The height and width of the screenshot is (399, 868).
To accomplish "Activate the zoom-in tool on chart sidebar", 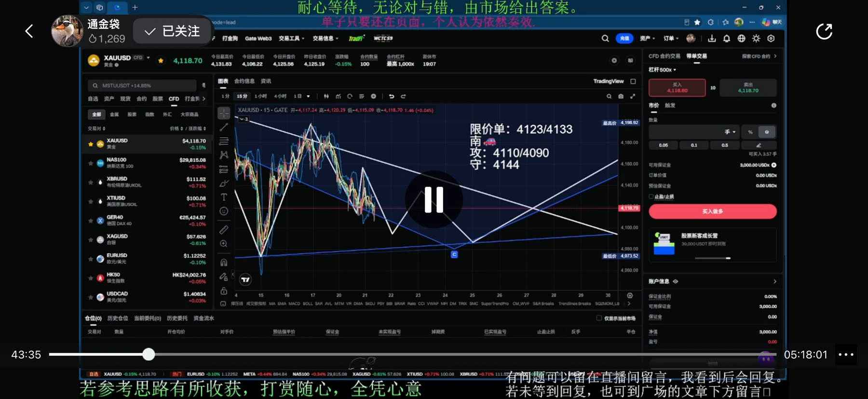I will 224,243.
